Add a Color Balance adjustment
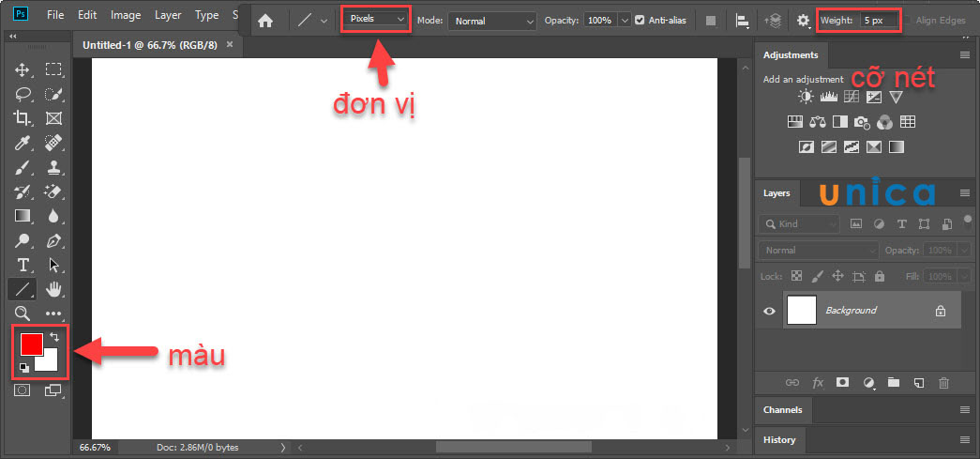Viewport: 980px width, 459px height. coord(818,121)
